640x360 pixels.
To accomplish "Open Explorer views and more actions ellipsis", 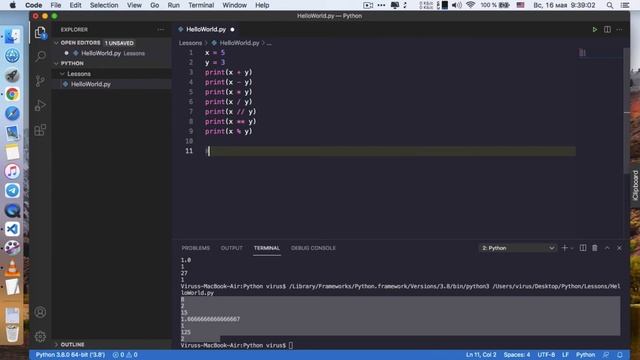I will tap(161, 29).
